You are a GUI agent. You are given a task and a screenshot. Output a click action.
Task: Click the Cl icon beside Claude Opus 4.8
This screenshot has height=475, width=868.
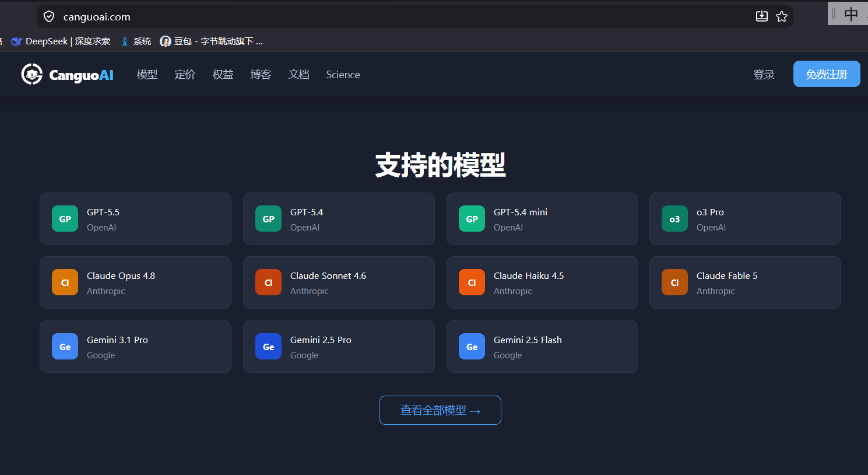[65, 282]
